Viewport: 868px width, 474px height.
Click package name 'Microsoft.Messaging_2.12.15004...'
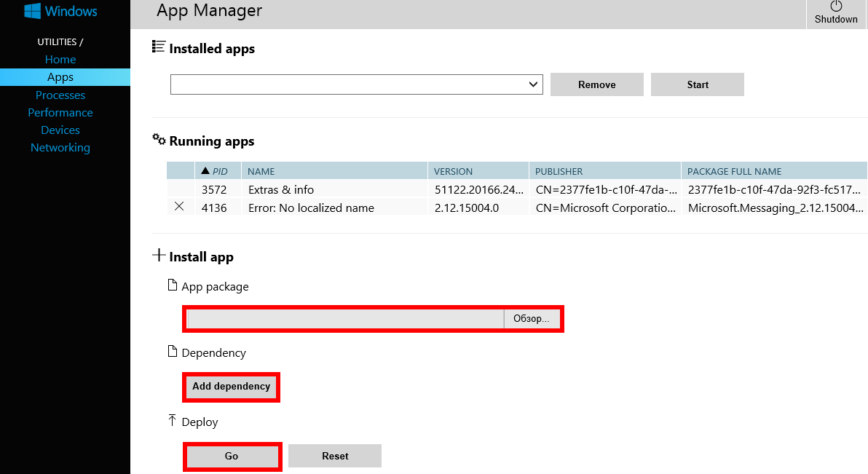776,208
